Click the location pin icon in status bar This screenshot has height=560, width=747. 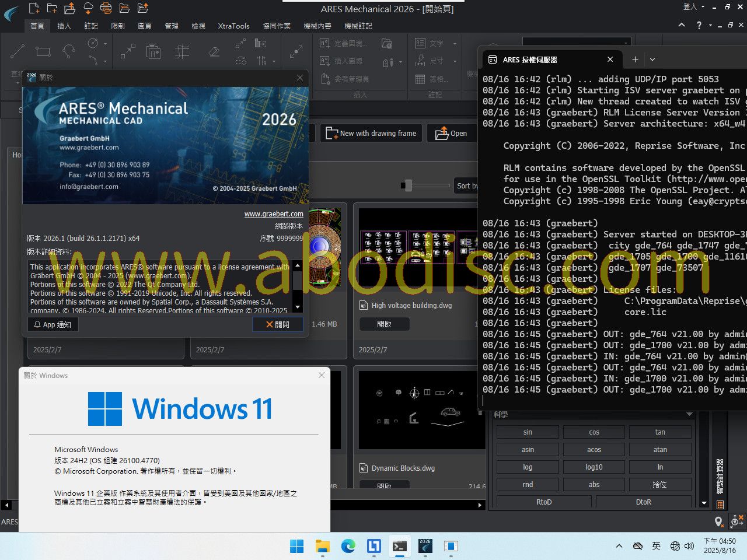718,521
